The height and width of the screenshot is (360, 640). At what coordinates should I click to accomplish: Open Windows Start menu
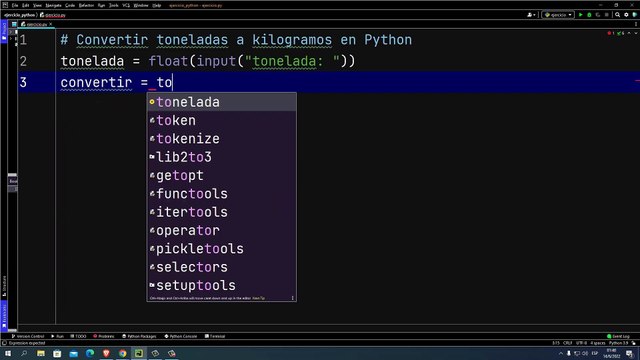click(8, 353)
